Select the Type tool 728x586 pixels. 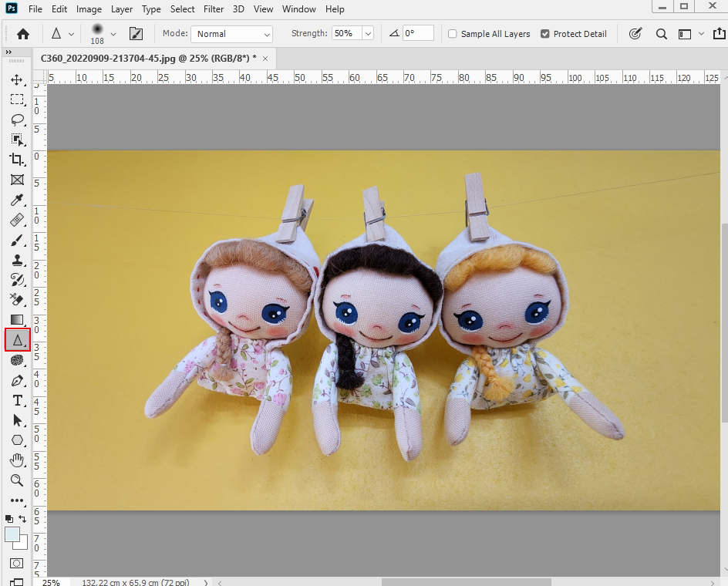[x=17, y=400]
